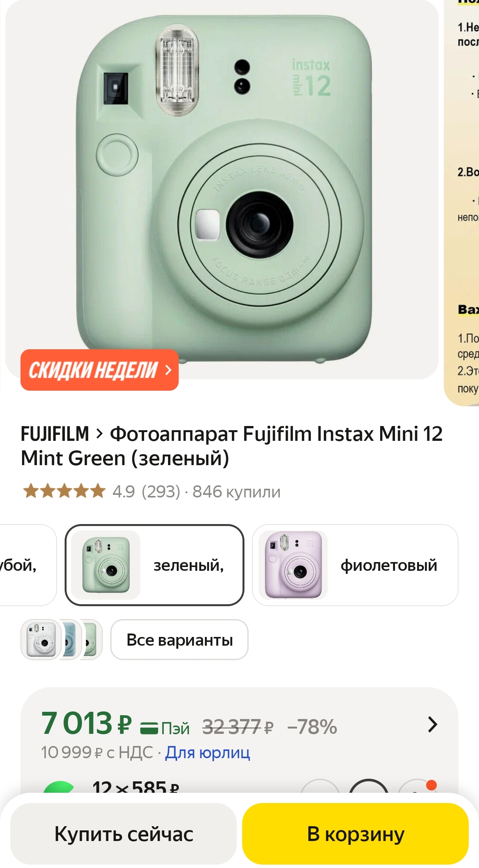
Task: Select the фиолетовый color variant
Action: [355, 565]
